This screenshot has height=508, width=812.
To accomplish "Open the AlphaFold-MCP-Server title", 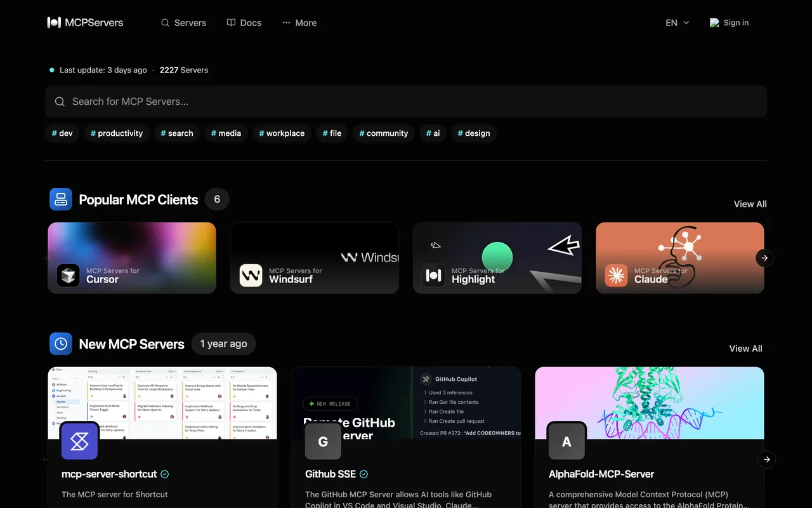I will point(601,474).
